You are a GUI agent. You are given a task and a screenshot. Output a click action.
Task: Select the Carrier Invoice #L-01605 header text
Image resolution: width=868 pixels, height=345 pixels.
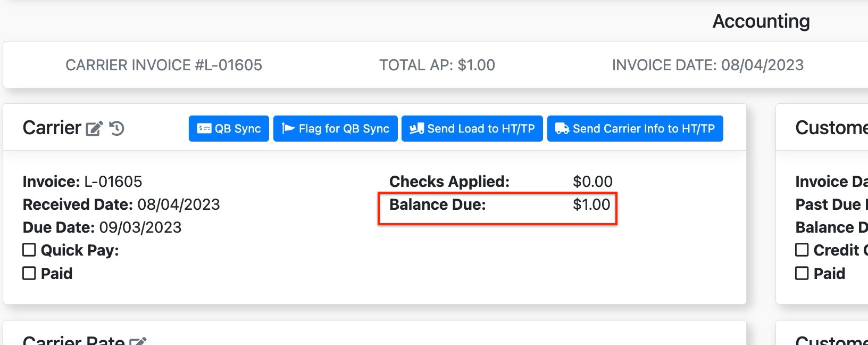(164, 65)
